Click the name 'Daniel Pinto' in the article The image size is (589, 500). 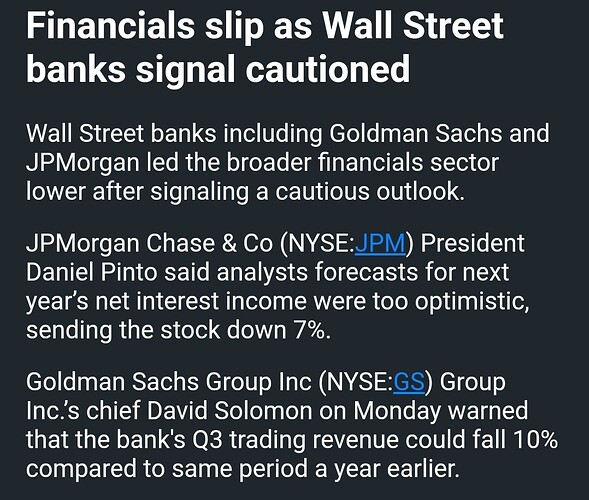point(91,272)
